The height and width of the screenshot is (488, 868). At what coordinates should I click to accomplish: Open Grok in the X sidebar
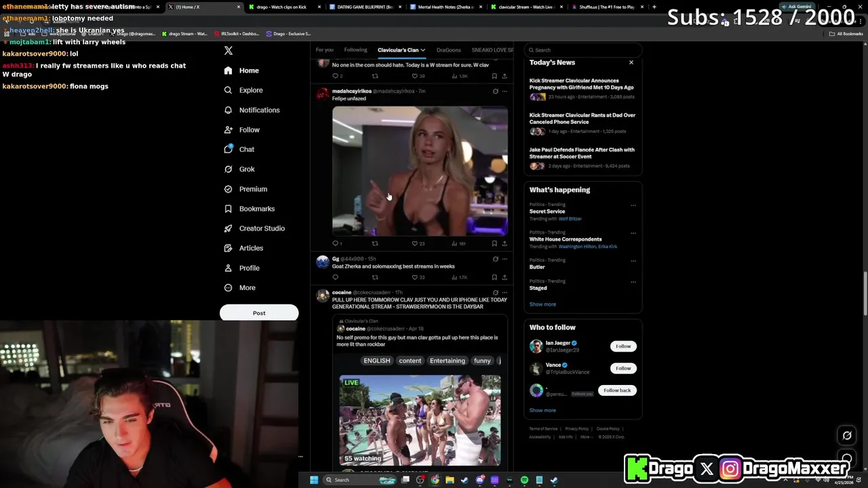point(239,169)
